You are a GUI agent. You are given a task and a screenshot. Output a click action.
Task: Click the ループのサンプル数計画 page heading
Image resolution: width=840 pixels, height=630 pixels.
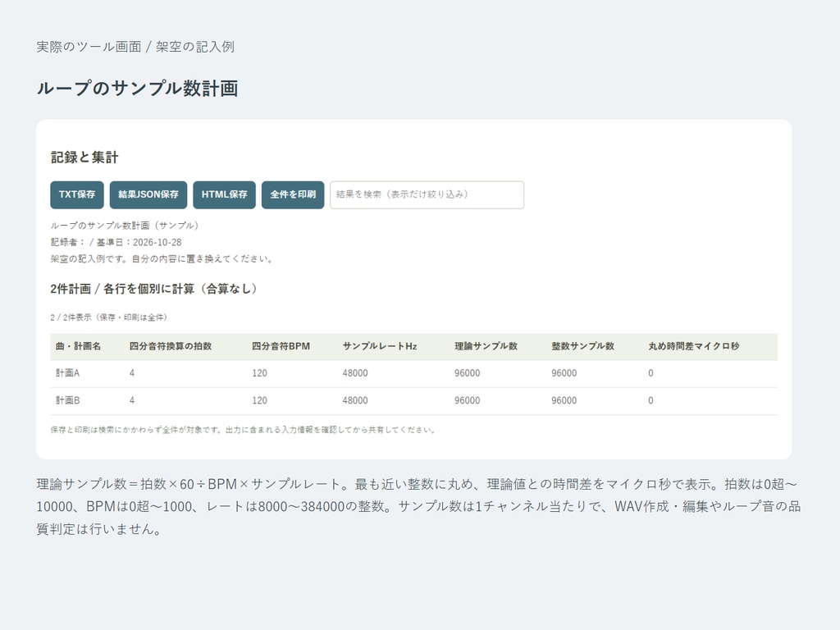click(x=137, y=89)
